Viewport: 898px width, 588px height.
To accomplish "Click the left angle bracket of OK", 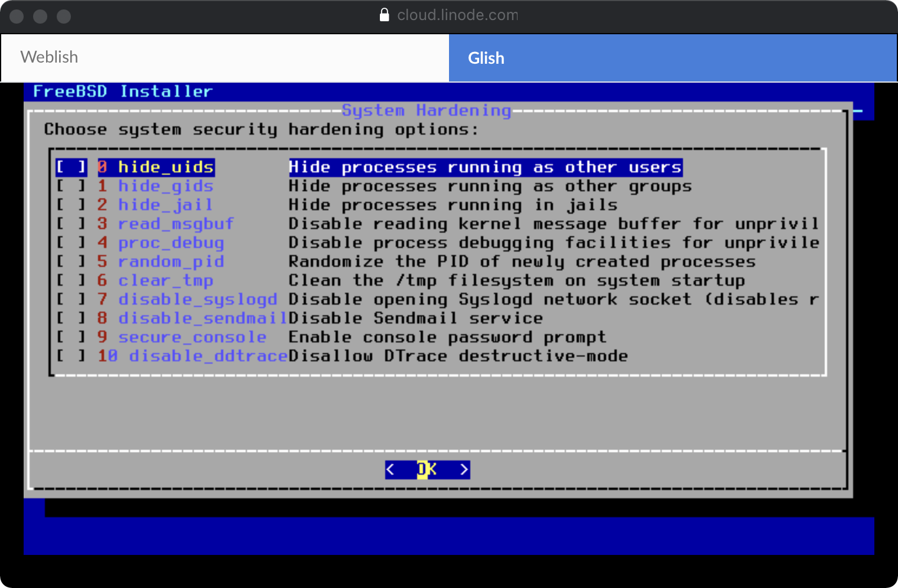I will (x=391, y=470).
